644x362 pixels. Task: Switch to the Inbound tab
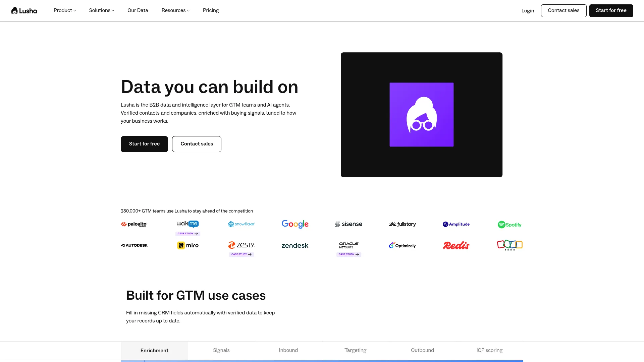pos(288,351)
